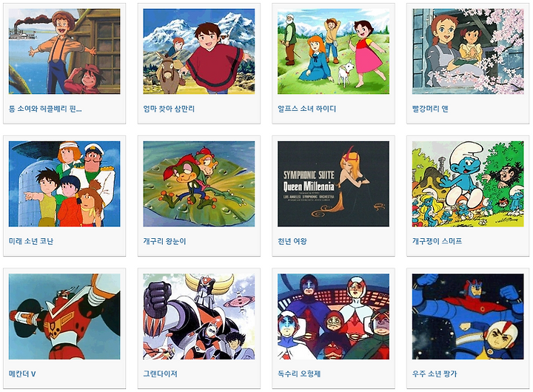Open the 알프스 소녀 하이디 thumbnail image

pyautogui.click(x=333, y=51)
